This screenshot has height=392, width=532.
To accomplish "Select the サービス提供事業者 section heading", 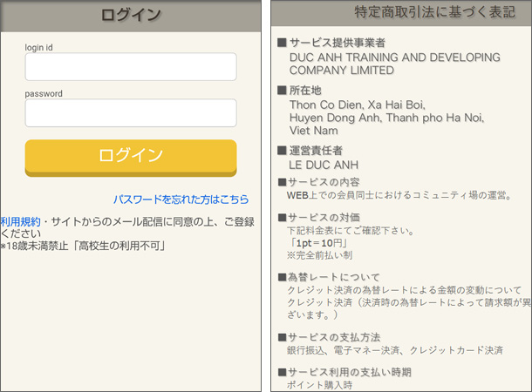I will (337, 43).
